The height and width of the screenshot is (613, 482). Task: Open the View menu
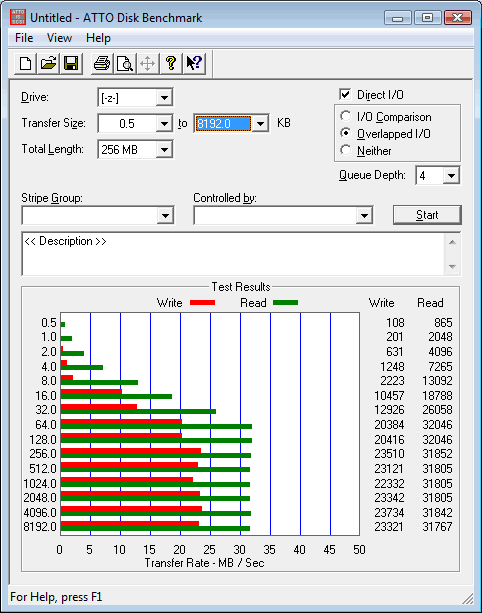pos(59,38)
